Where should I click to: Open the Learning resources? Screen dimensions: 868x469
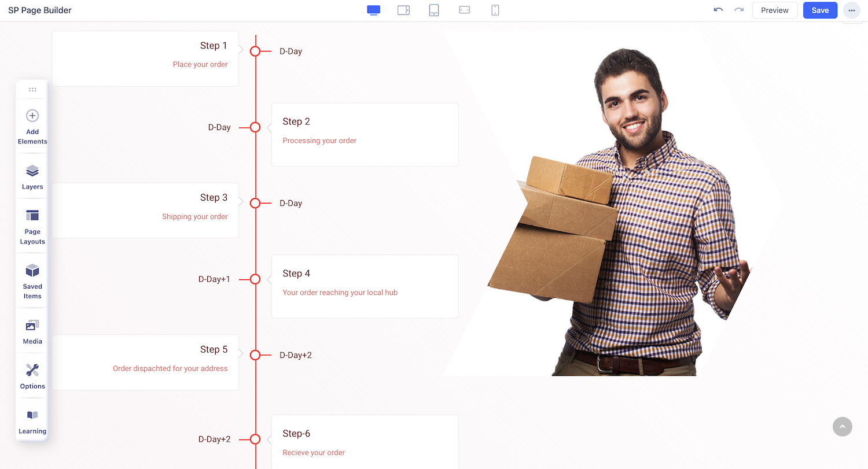pyautogui.click(x=32, y=422)
